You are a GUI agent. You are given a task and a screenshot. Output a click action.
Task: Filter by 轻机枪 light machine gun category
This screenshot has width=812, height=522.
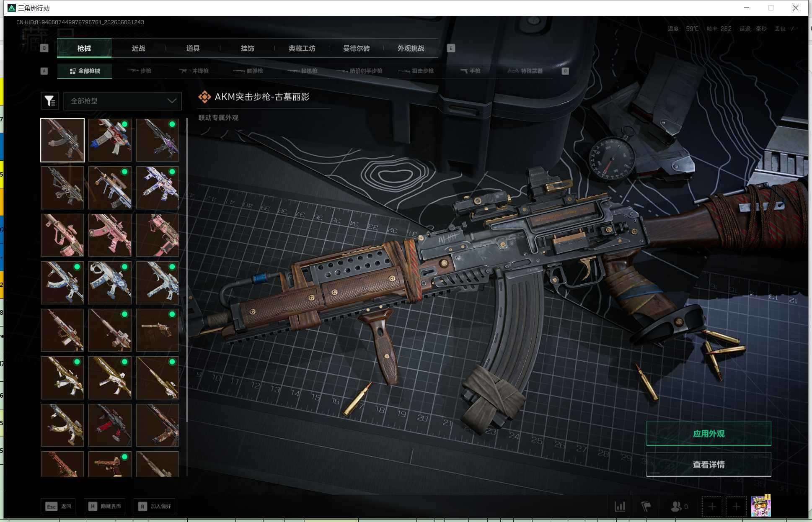(x=303, y=71)
